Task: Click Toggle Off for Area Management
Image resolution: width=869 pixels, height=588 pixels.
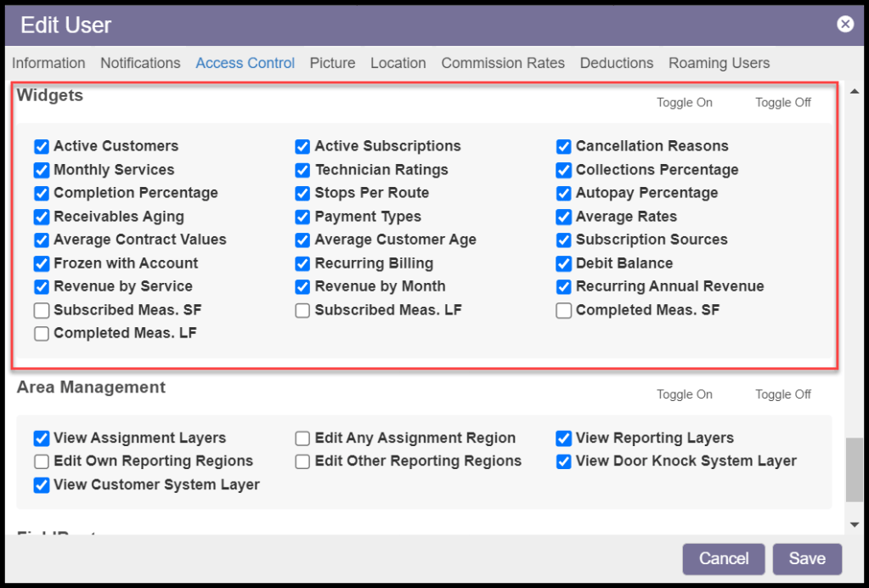Action: click(x=783, y=394)
